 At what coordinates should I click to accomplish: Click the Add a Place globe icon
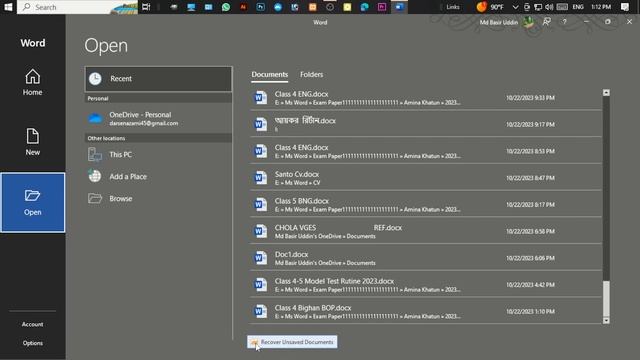coord(95,176)
